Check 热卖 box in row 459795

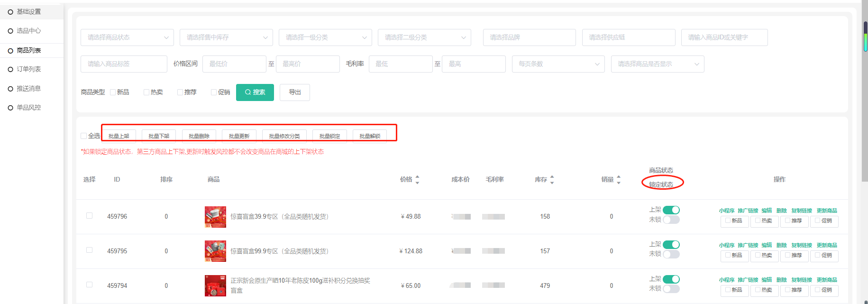coord(758,255)
